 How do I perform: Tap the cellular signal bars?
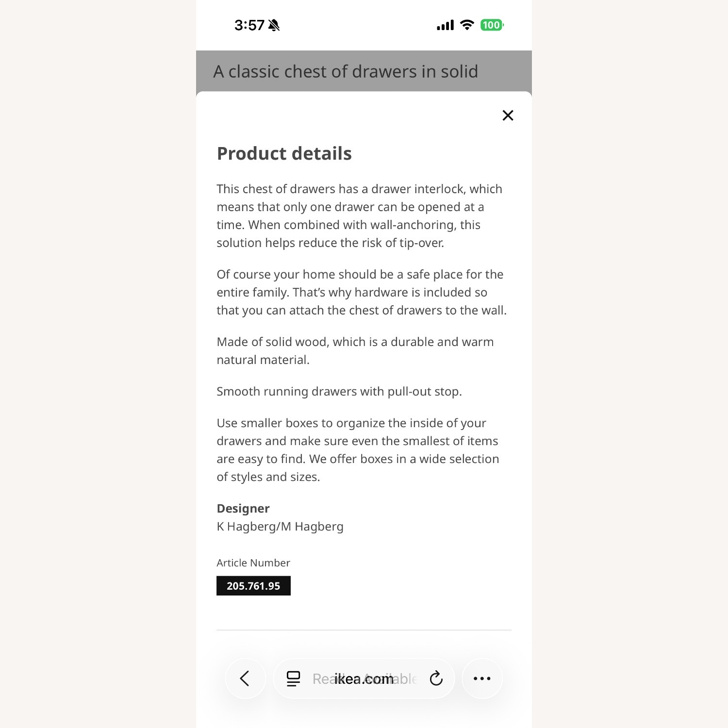(x=445, y=25)
